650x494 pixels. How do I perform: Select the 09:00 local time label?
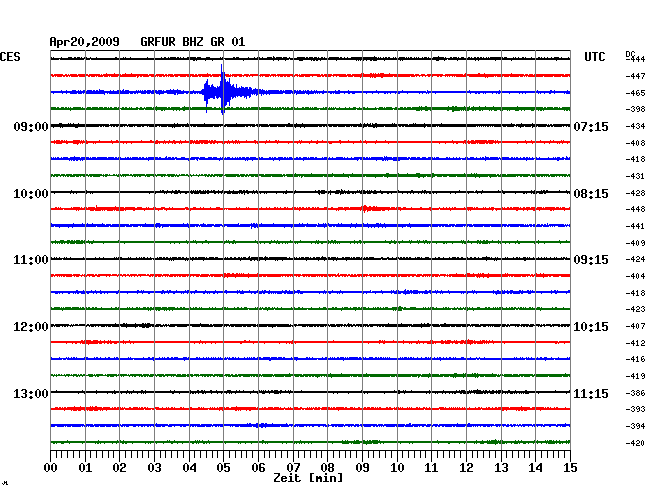point(31,126)
